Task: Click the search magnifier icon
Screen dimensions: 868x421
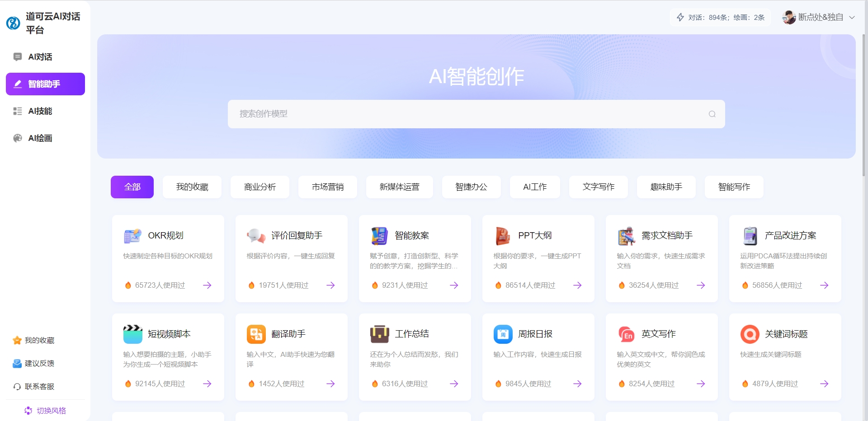Action: 712,114
